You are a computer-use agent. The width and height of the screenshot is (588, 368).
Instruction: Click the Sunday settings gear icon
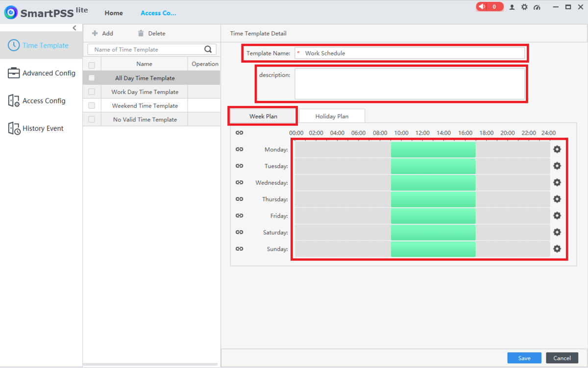(x=557, y=249)
